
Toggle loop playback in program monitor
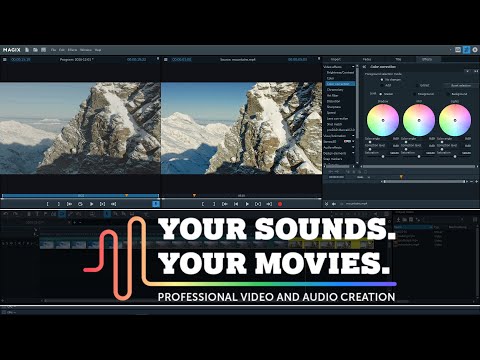pos(80,204)
